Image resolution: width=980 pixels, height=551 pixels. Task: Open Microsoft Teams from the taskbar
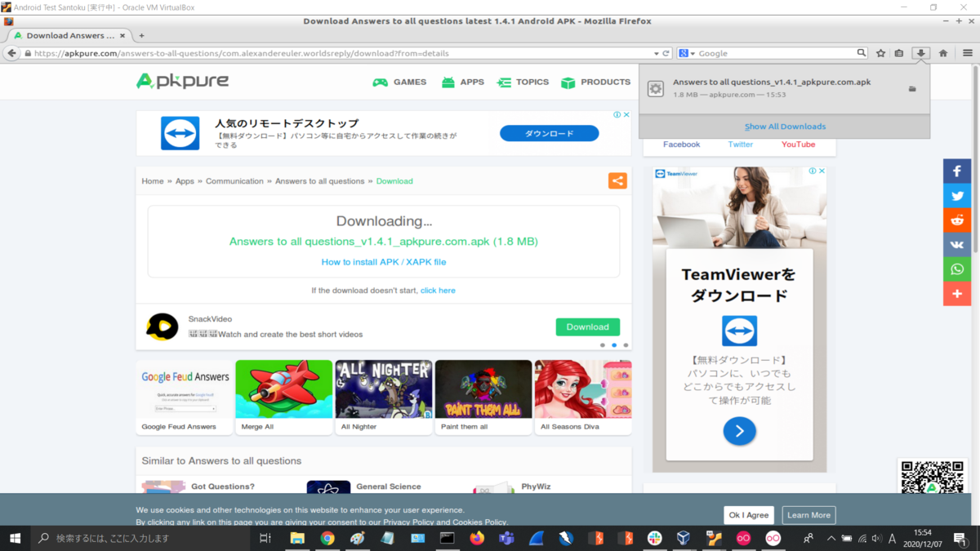pos(506,538)
